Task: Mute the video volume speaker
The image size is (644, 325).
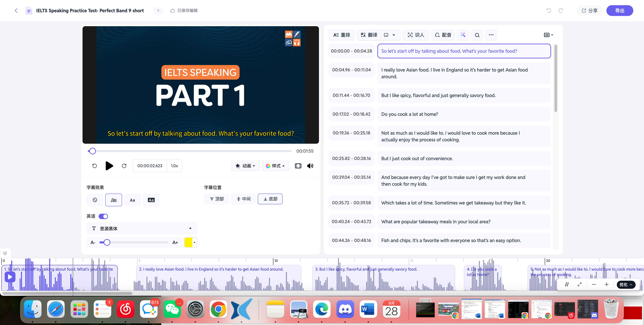Action: click(x=310, y=166)
